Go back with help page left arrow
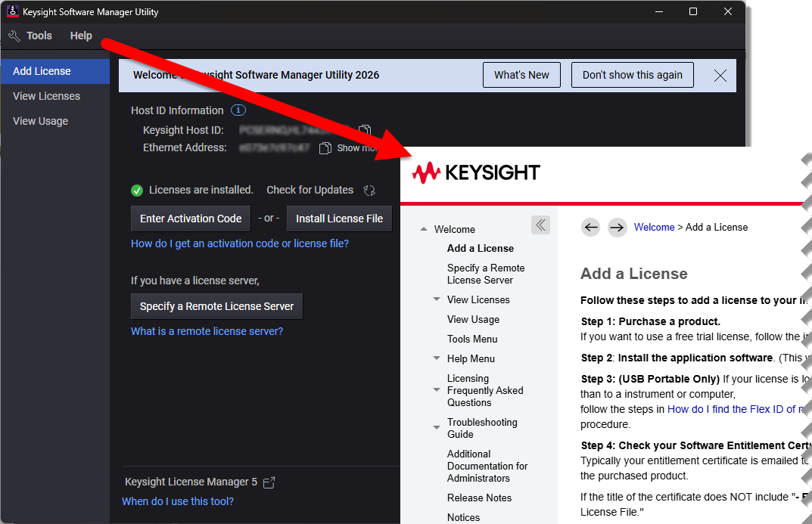The height and width of the screenshot is (524, 812). tap(591, 227)
